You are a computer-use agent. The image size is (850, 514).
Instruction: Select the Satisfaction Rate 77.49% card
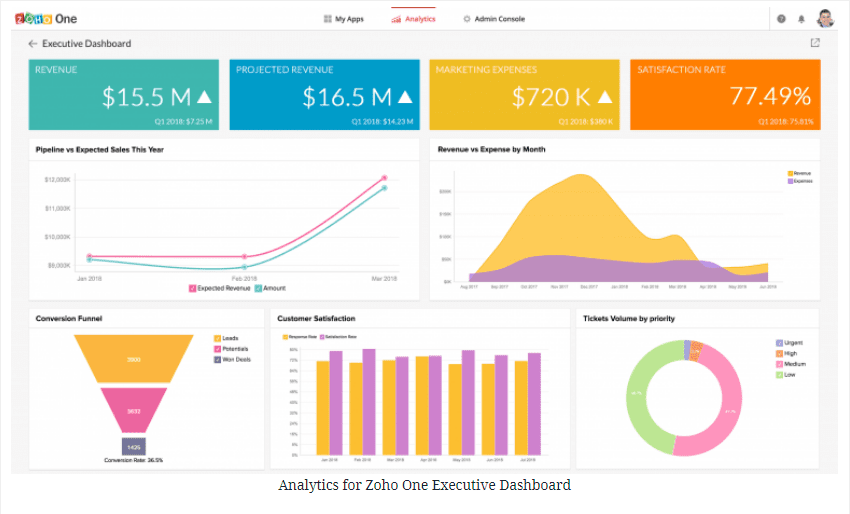click(x=726, y=95)
